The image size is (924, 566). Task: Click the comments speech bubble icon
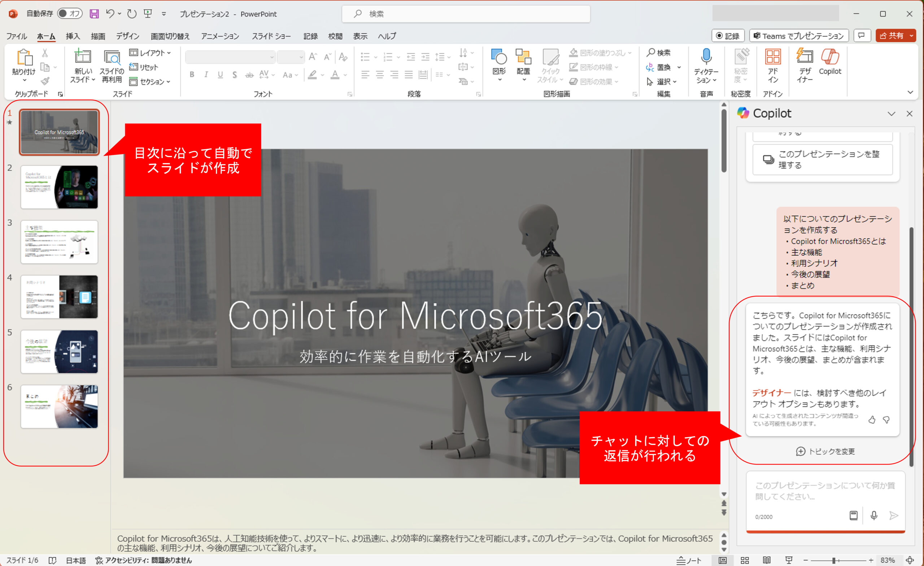coord(861,36)
